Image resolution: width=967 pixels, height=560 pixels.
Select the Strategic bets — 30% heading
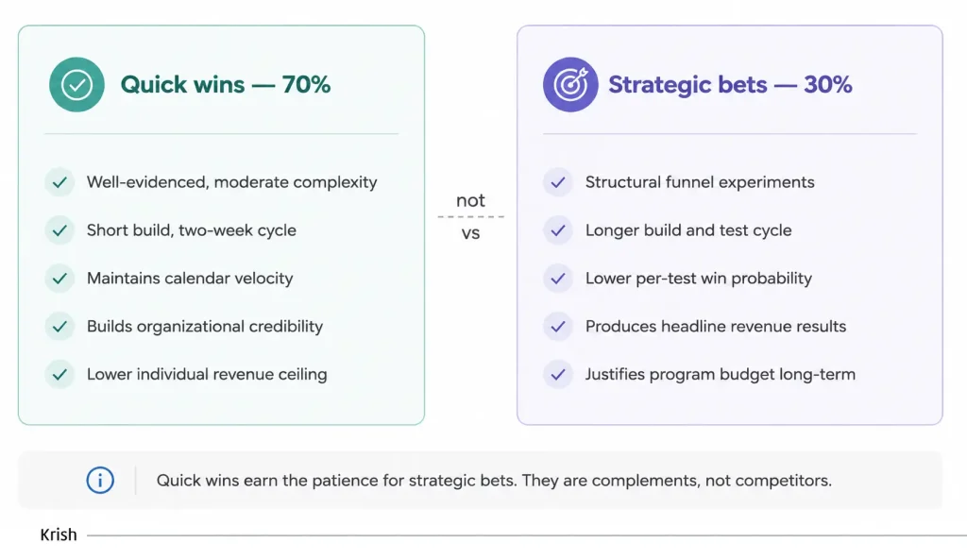point(730,84)
